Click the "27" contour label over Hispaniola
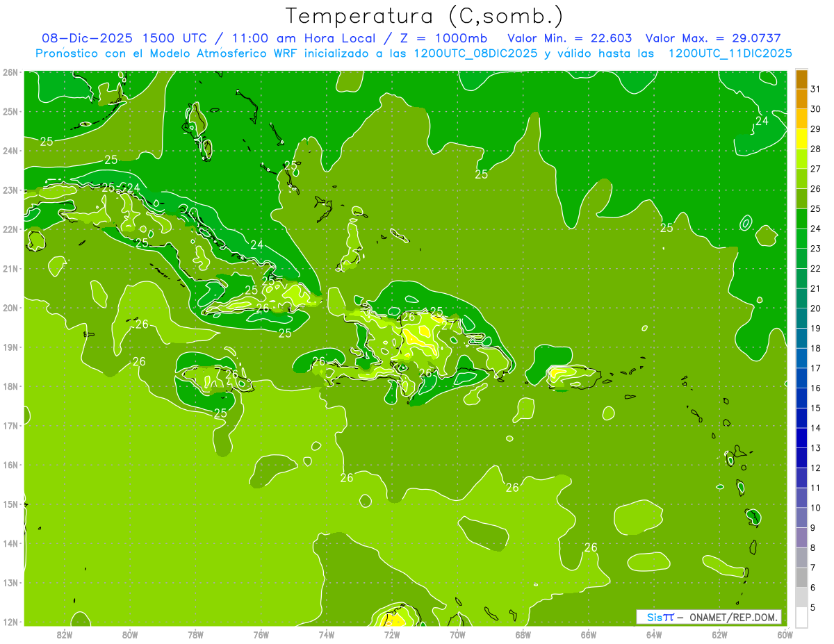 pos(448,324)
